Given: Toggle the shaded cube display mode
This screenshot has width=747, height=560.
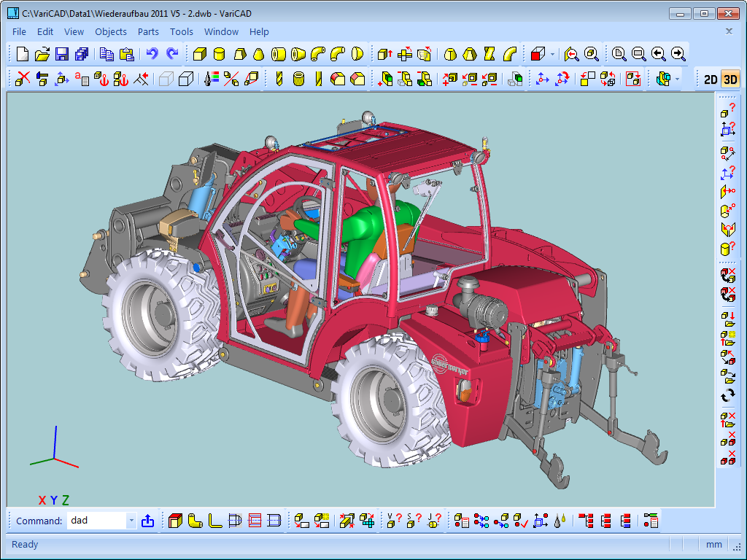Looking at the screenshot, I should (186, 79).
